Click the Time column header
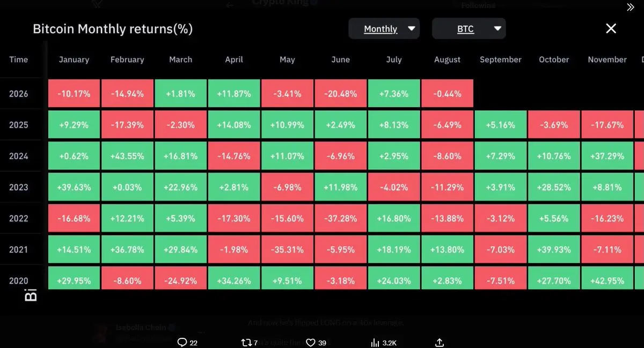Viewport: 644px width, 348px height. (18, 60)
